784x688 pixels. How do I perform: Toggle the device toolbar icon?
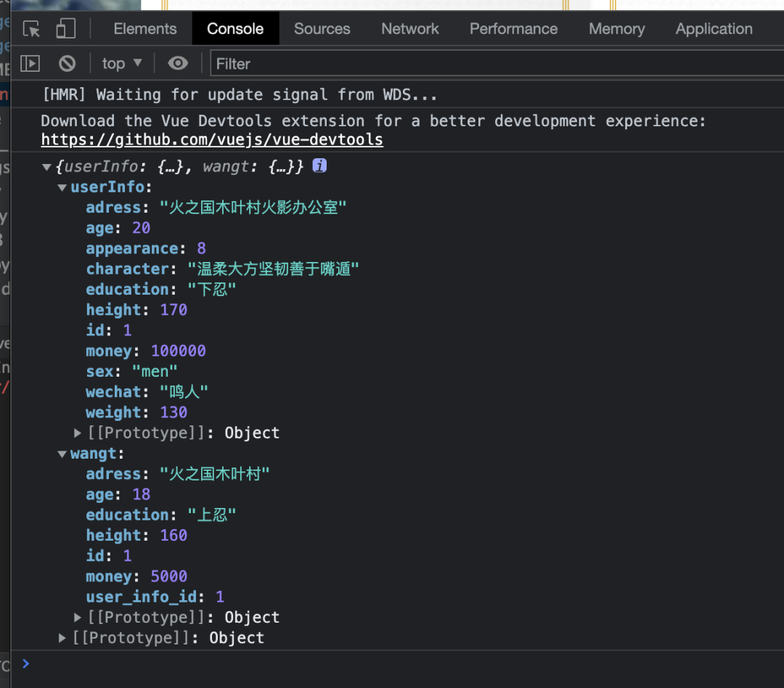(66, 28)
